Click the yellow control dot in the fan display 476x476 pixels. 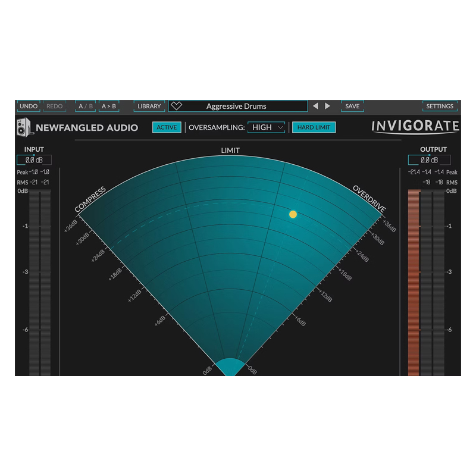(293, 214)
